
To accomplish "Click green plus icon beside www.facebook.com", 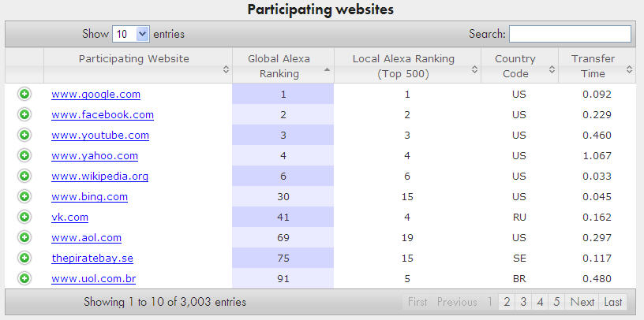I will [24, 114].
